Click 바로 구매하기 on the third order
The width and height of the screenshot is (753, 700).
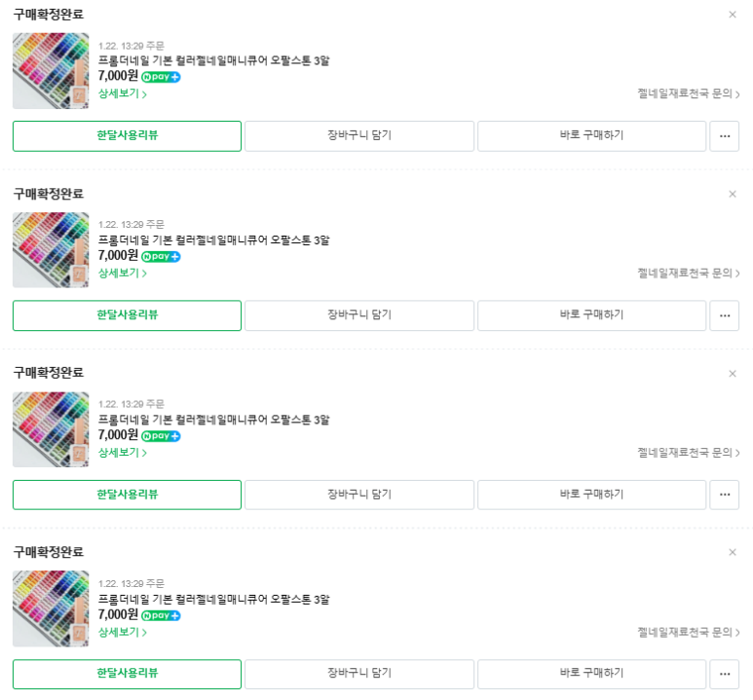[591, 495]
